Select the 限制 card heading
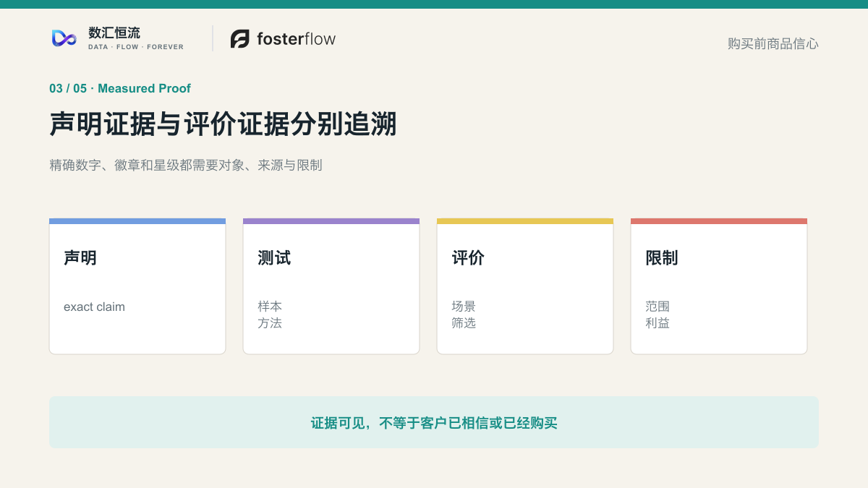The width and height of the screenshot is (868, 488). tap(662, 258)
